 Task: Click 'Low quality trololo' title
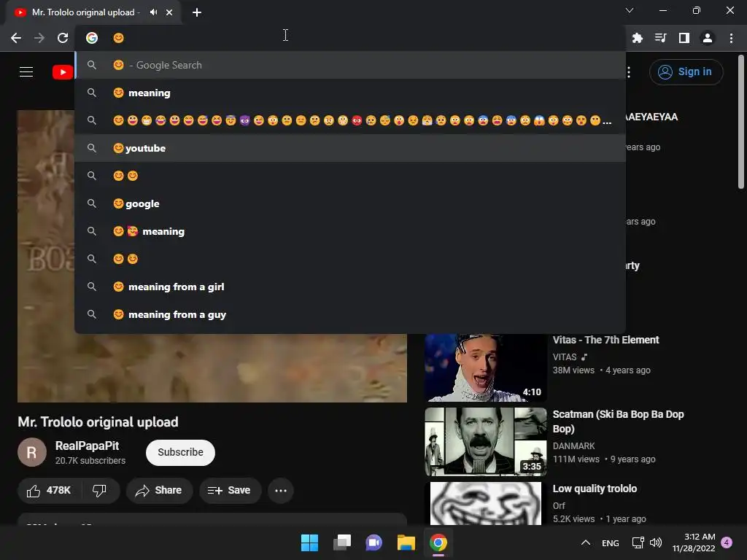(595, 489)
